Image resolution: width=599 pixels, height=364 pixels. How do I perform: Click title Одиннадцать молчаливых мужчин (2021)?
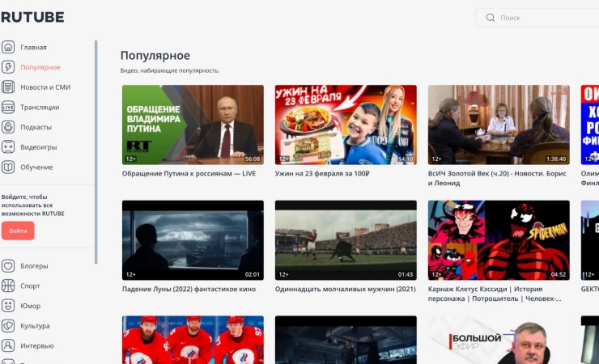click(346, 290)
